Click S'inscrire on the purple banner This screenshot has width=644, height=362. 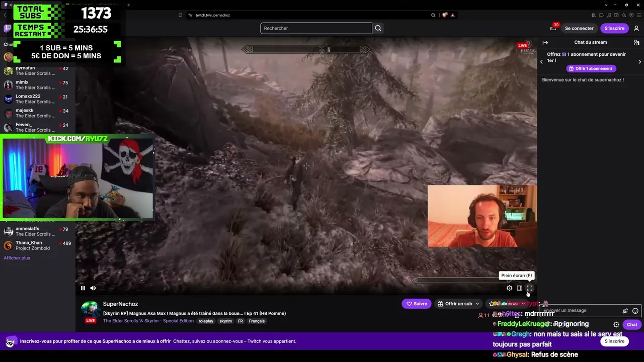click(614, 341)
